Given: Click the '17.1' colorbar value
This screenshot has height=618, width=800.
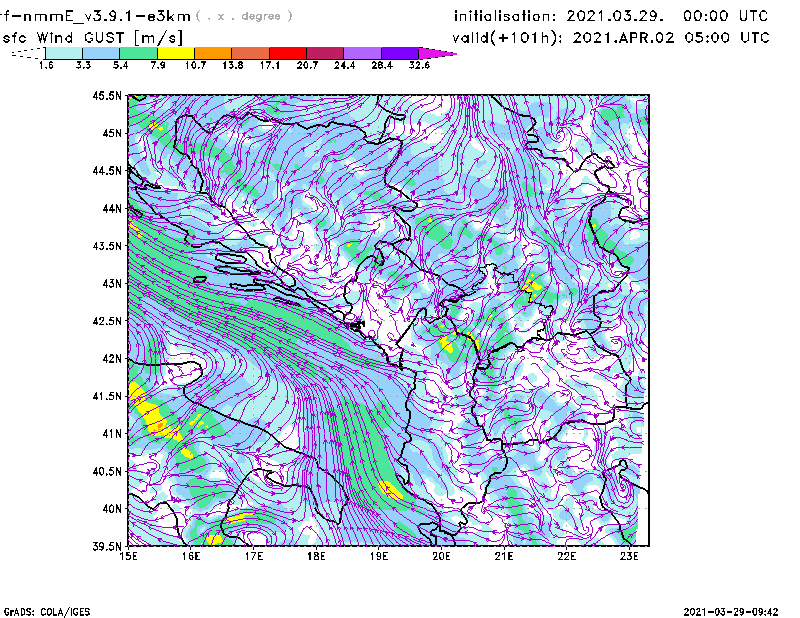Looking at the screenshot, I should pos(269,65).
